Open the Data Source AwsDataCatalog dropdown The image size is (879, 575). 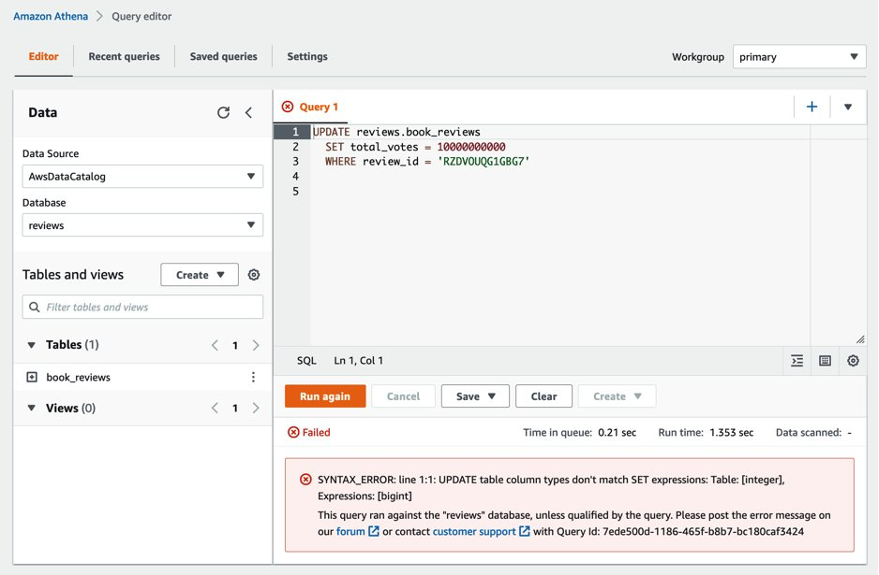142,176
